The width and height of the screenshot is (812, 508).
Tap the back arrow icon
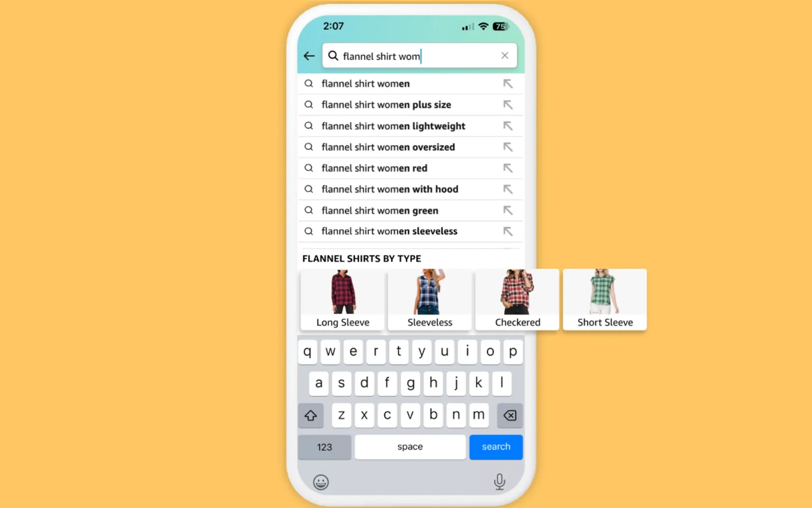click(x=310, y=55)
